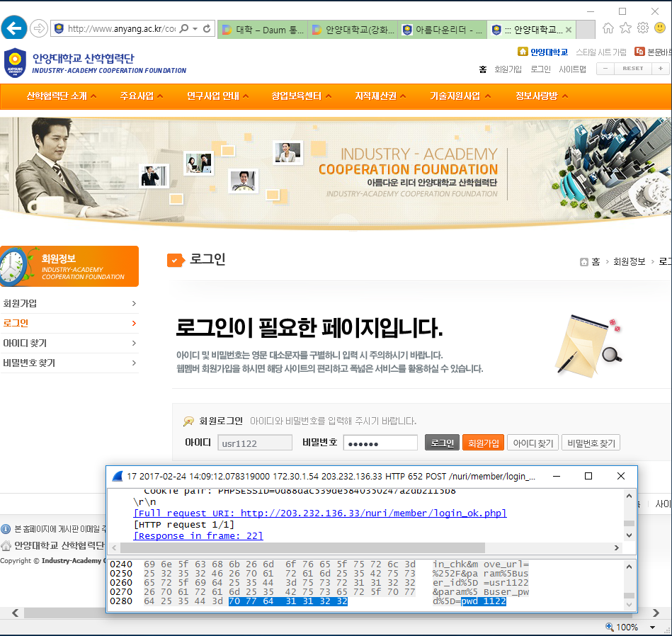Viewport: 672px width, 636px height.
Task: Click the new tab button
Action: click(x=586, y=30)
